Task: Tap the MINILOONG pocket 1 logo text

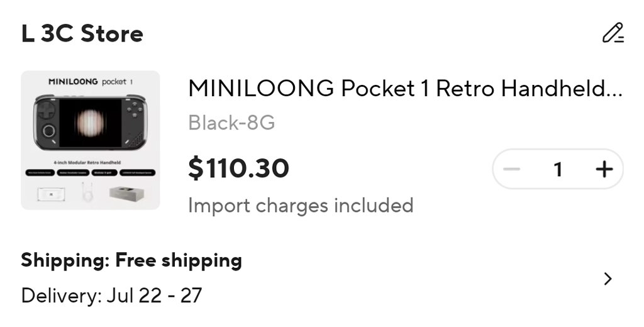Action: click(91, 81)
